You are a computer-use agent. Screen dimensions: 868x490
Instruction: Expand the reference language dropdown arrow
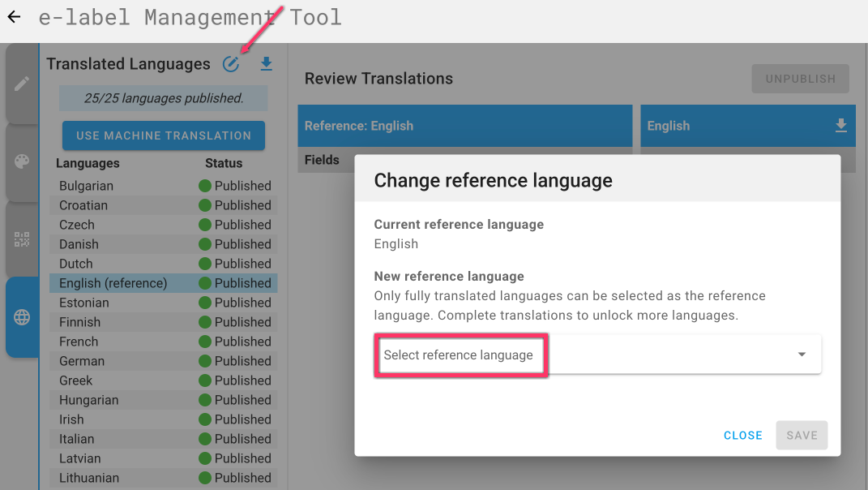802,355
